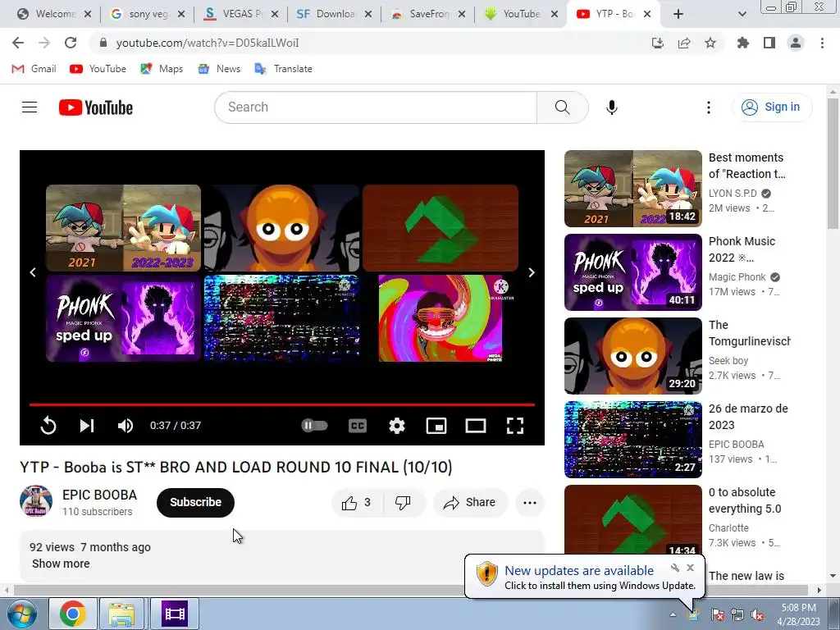840x630 pixels.
Task: Replay the video
Action: tap(48, 426)
